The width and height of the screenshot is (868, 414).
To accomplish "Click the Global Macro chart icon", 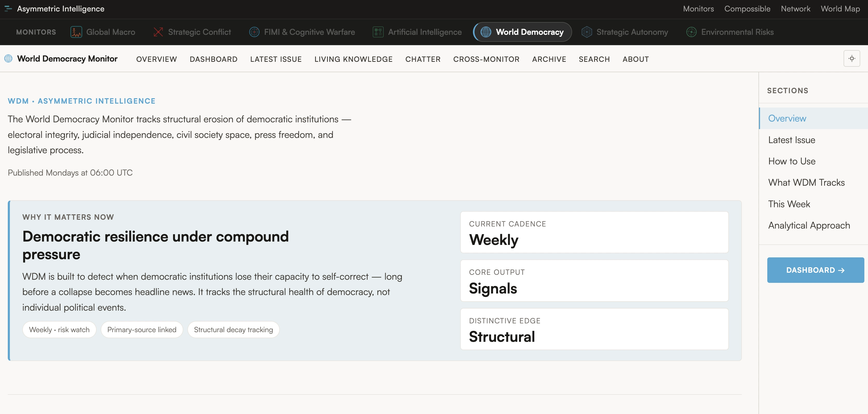I will [76, 32].
